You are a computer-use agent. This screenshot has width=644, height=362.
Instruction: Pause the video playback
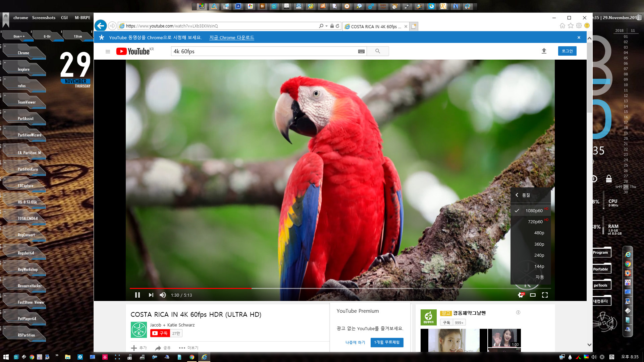pos(138,295)
